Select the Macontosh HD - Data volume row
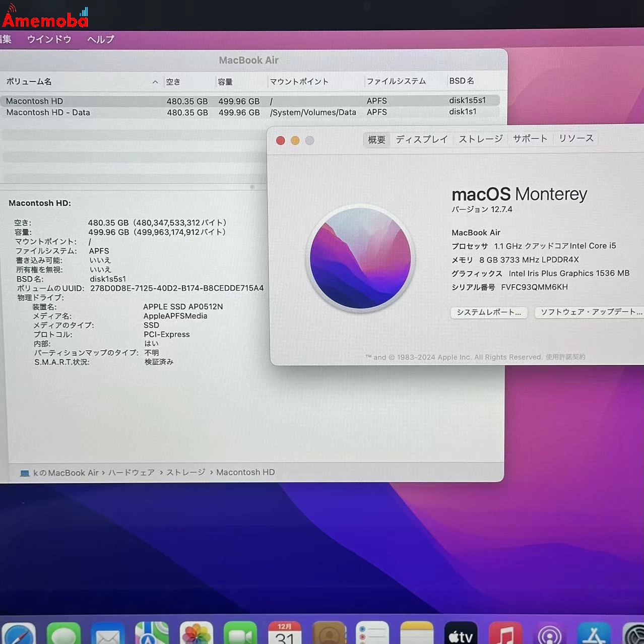This screenshot has width=644, height=644. click(48, 112)
